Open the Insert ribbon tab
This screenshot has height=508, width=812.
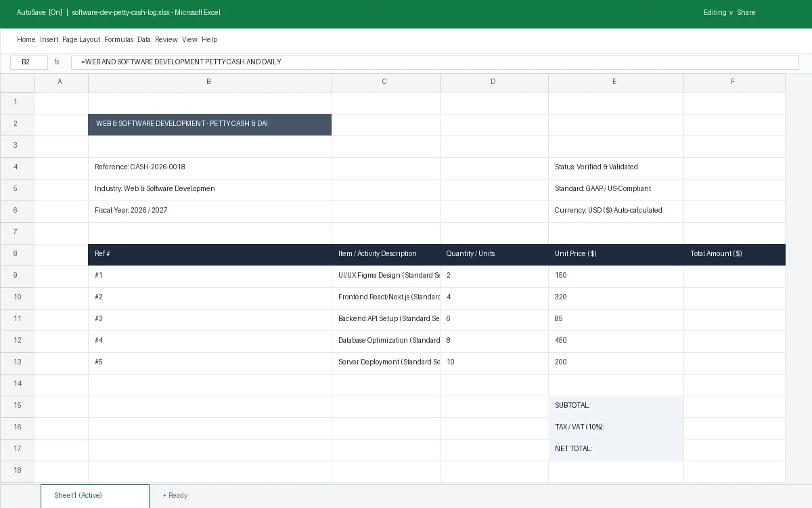tap(49, 39)
